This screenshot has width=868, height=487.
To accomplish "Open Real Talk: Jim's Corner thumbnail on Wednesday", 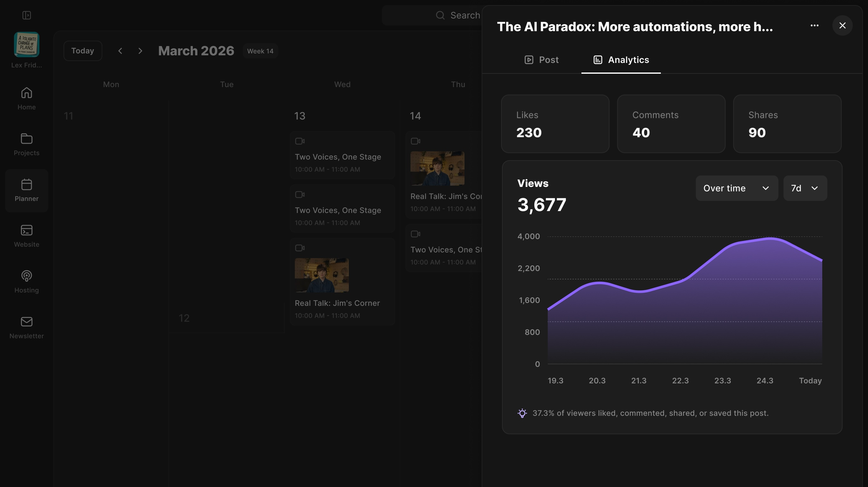I will pos(322,275).
